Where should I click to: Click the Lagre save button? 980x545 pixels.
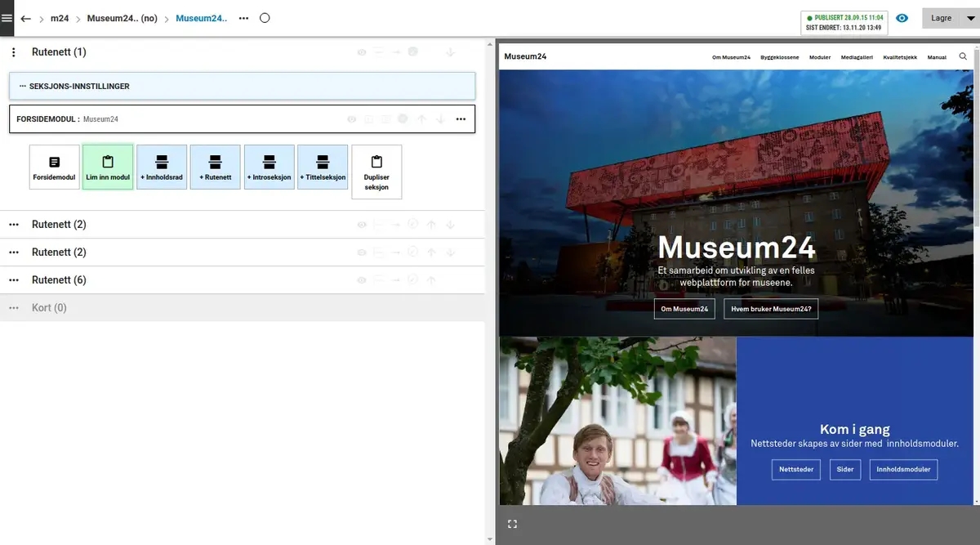[x=941, y=18]
